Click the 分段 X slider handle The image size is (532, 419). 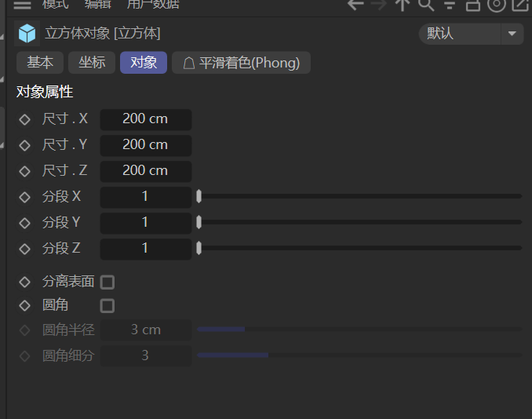pos(199,196)
